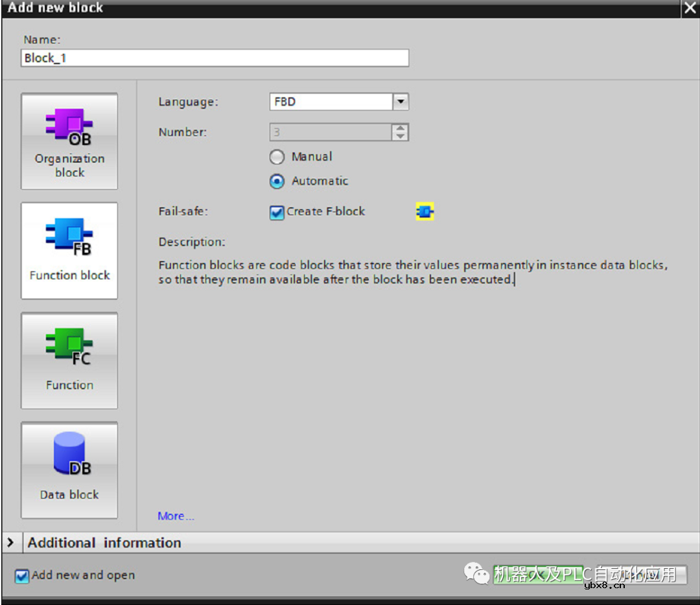Screen dimensions: 700x605
Task: Increase block Number with up arrow
Action: 401,128
